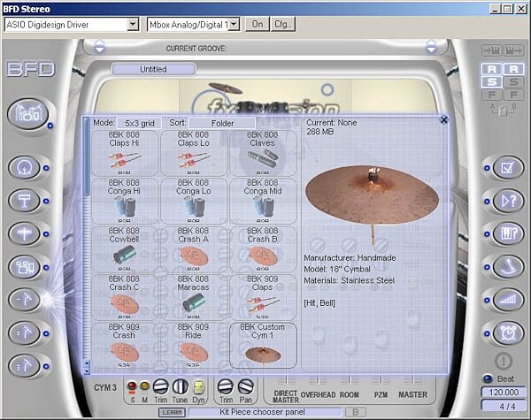Toggle the Dyn switch for CYM 3
Image resolution: width=531 pixels, height=420 pixels.
(x=198, y=386)
